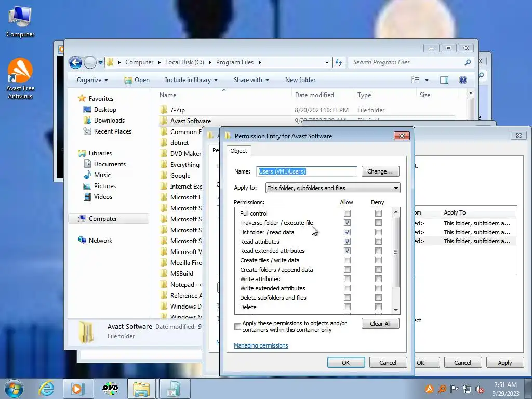The width and height of the screenshot is (532, 399).
Task: Open the address bar history dropdown
Action: click(327, 63)
